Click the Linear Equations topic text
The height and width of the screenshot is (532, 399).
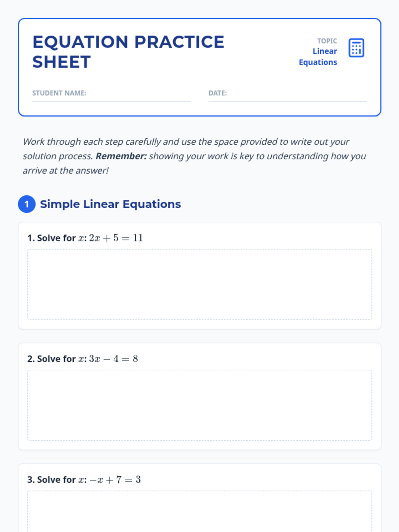318,57
